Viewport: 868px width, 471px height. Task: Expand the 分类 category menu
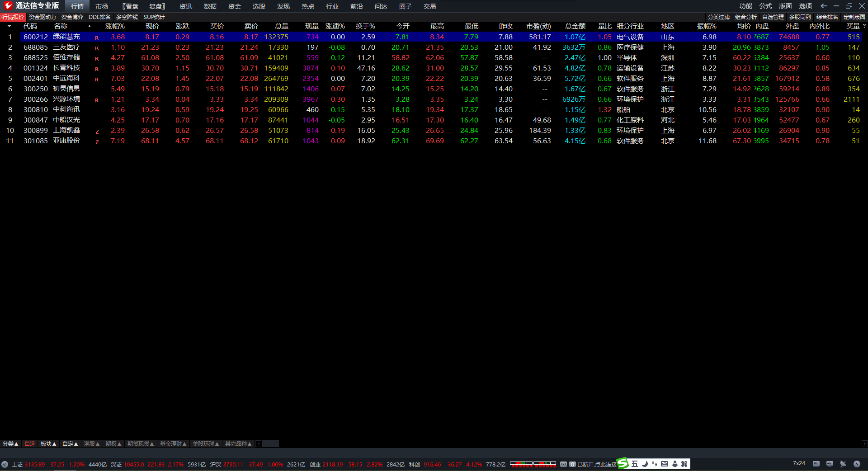[10, 444]
